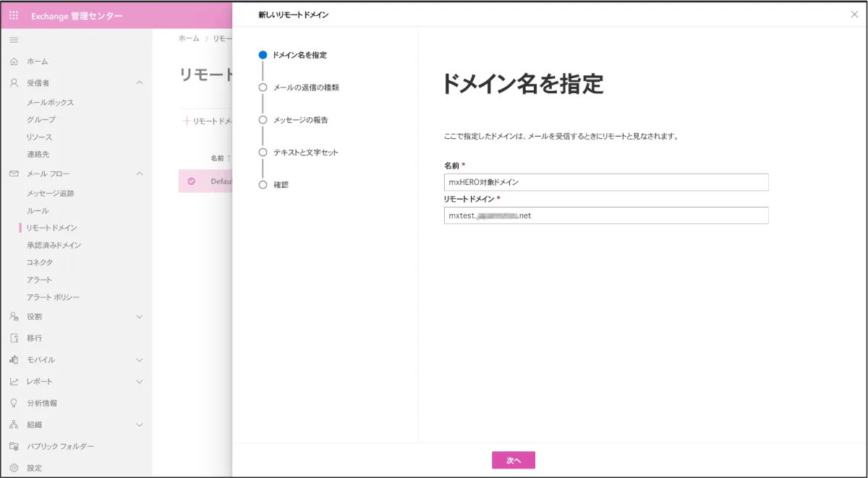This screenshot has height=478, width=868.
Task: Click the 設定 gear icon
Action: 14,468
